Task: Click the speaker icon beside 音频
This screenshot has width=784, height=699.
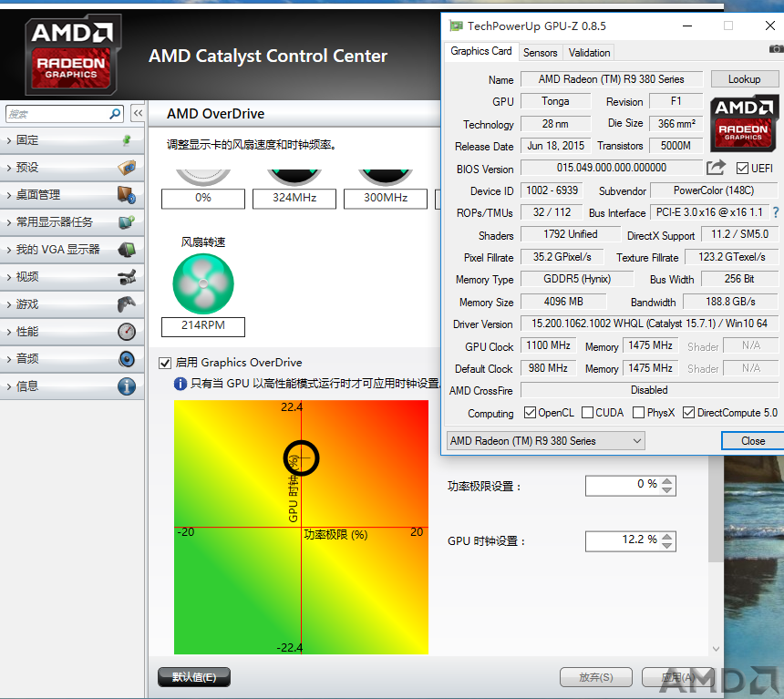Action: coord(127,359)
